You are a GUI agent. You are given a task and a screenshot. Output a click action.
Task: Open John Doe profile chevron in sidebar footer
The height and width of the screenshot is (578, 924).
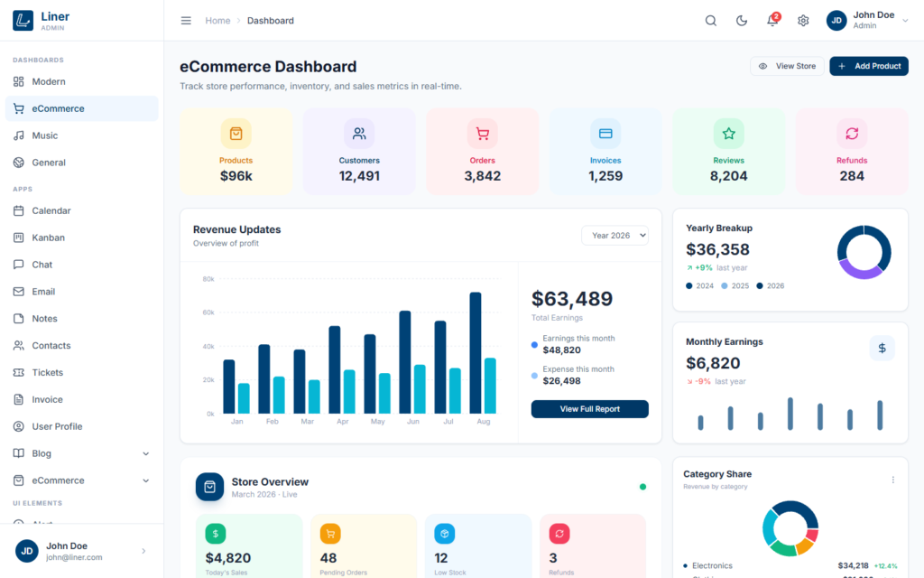point(143,551)
